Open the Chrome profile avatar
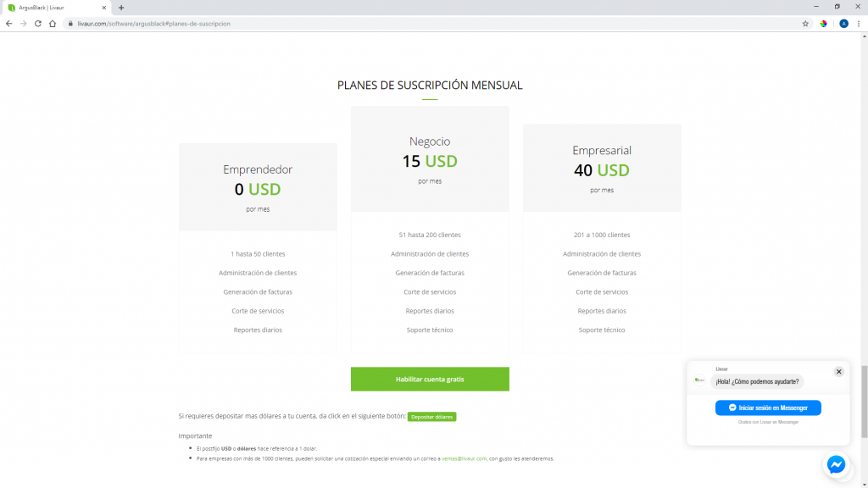The height and width of the screenshot is (488, 868). tap(843, 24)
